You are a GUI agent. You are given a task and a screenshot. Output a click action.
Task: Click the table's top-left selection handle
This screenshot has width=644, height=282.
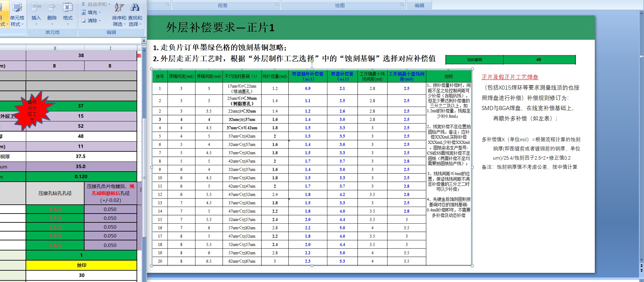pyautogui.click(x=152, y=69)
